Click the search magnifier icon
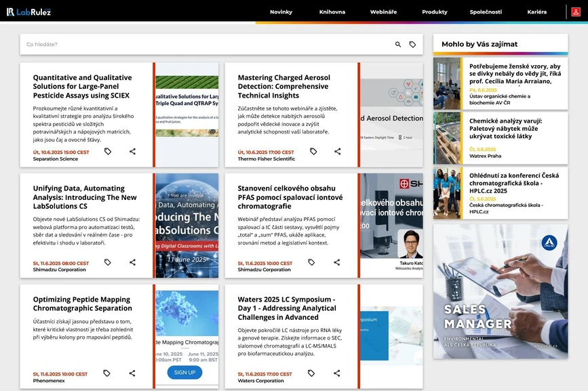 pos(398,45)
